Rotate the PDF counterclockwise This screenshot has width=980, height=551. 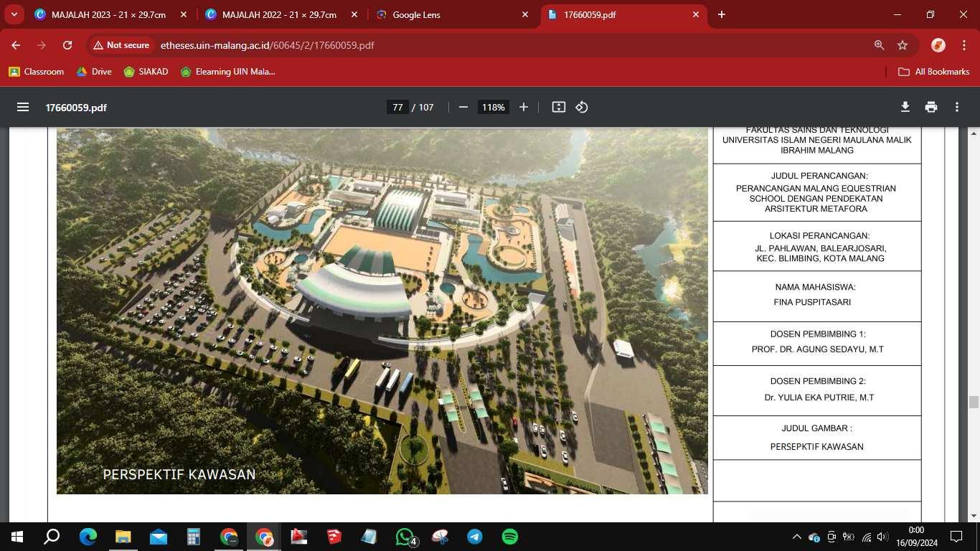click(x=582, y=107)
